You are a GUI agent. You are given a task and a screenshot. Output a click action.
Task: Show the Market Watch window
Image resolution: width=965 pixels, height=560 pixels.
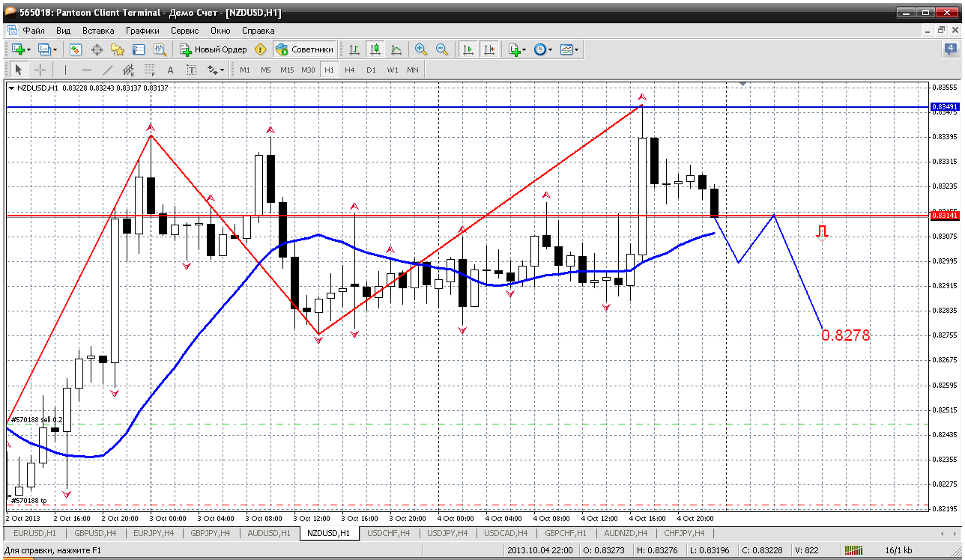(76, 49)
